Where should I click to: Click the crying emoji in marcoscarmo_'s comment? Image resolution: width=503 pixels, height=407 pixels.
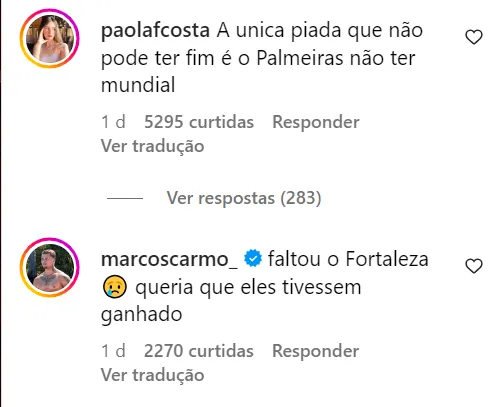point(115,287)
